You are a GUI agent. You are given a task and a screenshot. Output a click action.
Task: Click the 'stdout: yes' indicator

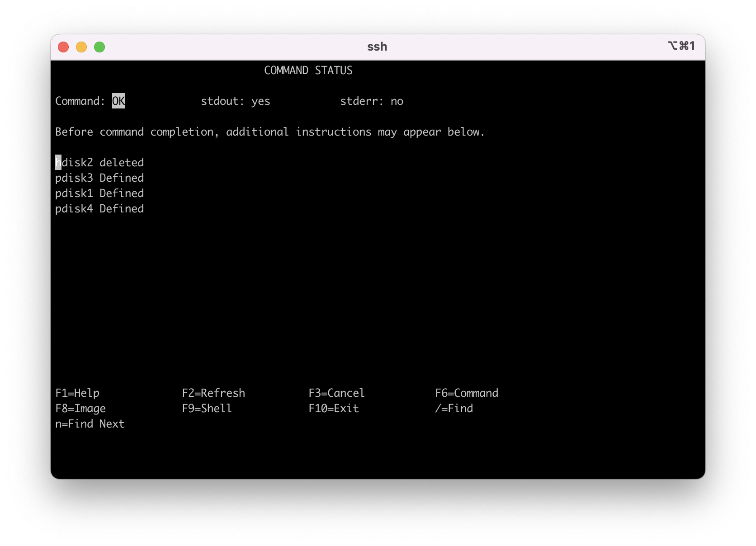(x=236, y=101)
